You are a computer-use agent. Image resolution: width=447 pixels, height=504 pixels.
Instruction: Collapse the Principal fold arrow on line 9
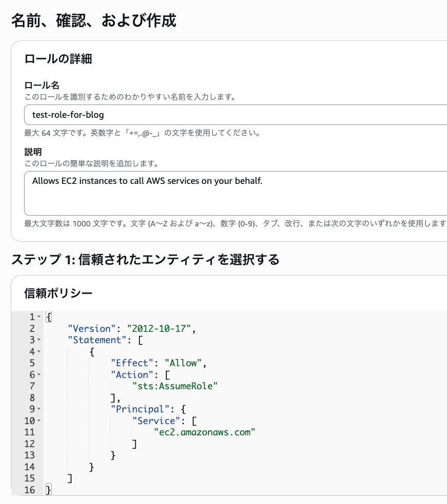point(39,409)
